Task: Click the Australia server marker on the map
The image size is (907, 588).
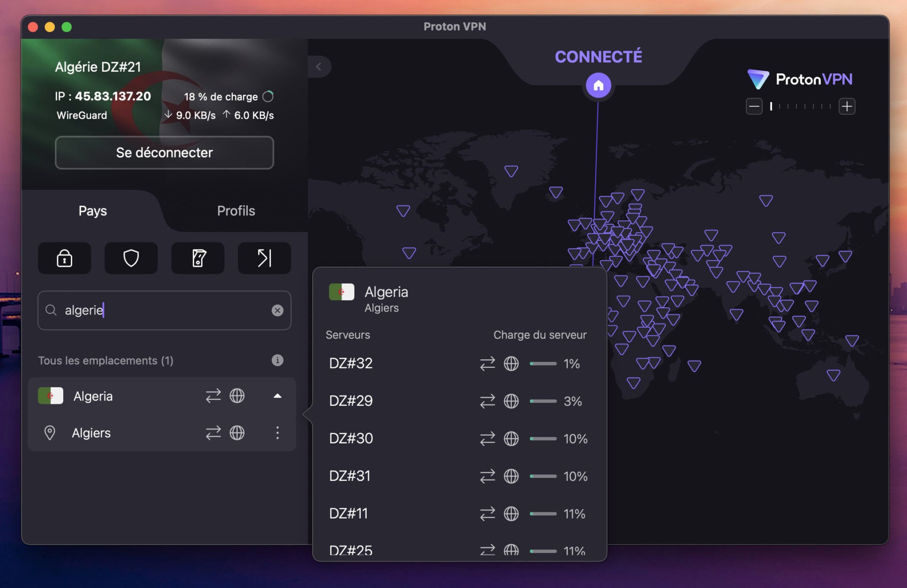Action: pyautogui.click(x=833, y=375)
